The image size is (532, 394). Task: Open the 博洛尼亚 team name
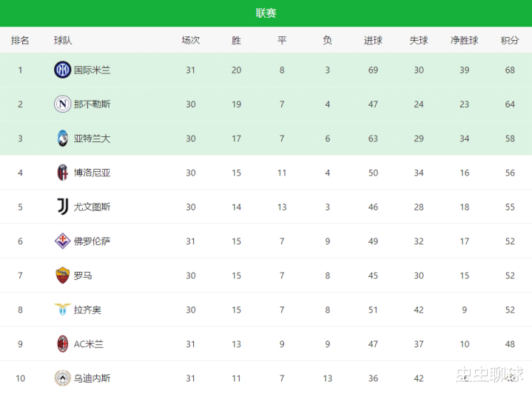point(92,173)
